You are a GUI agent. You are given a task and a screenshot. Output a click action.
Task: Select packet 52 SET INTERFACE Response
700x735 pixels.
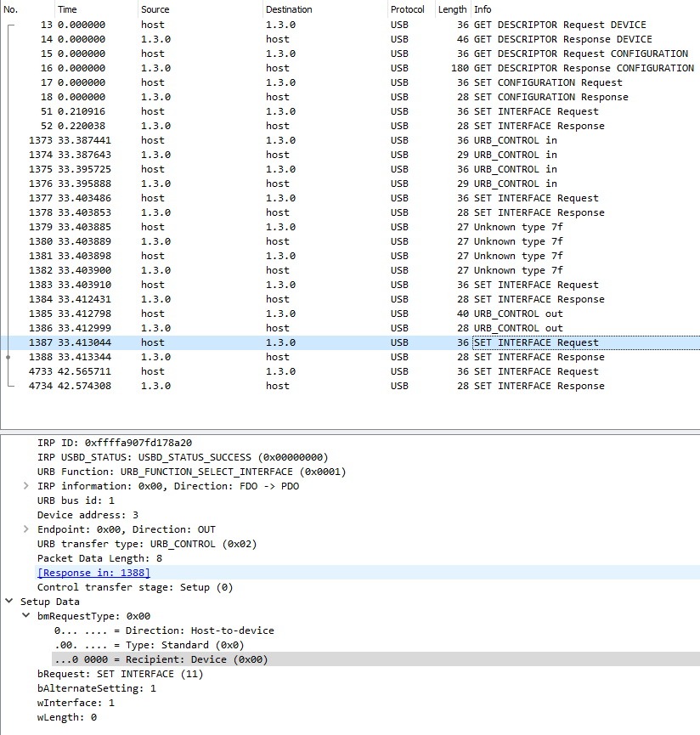pyautogui.click(x=350, y=126)
